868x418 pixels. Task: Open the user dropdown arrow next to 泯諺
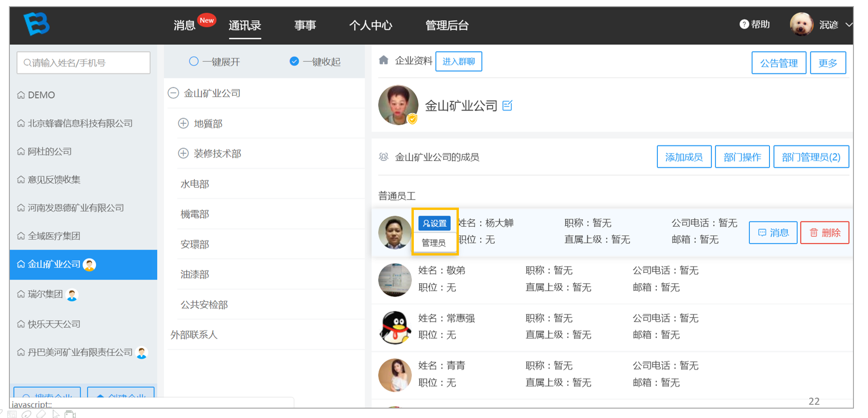(849, 25)
